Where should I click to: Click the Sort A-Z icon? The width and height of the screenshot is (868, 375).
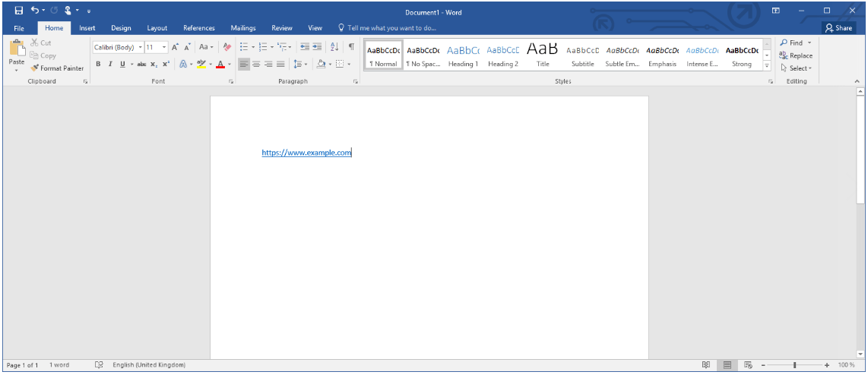coord(334,47)
